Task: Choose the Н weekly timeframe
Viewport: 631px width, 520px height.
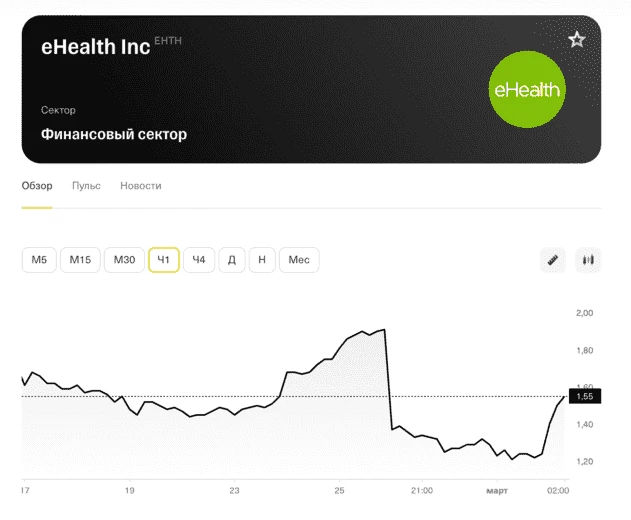Action: click(x=261, y=260)
